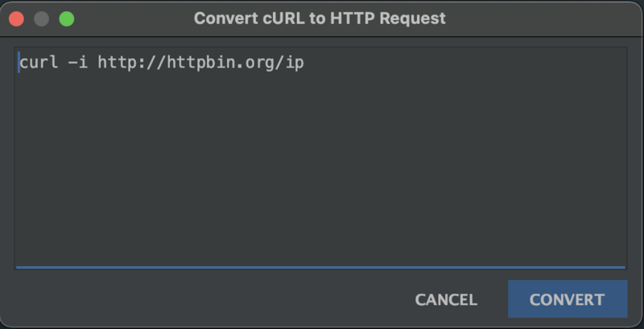Click the CANCEL button
The image size is (644, 329).
446,299
